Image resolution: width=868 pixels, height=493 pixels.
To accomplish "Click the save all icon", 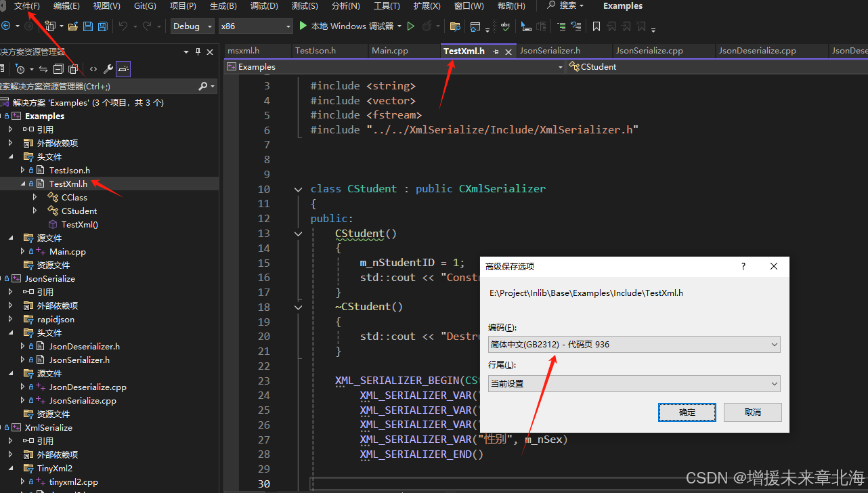I will (103, 26).
